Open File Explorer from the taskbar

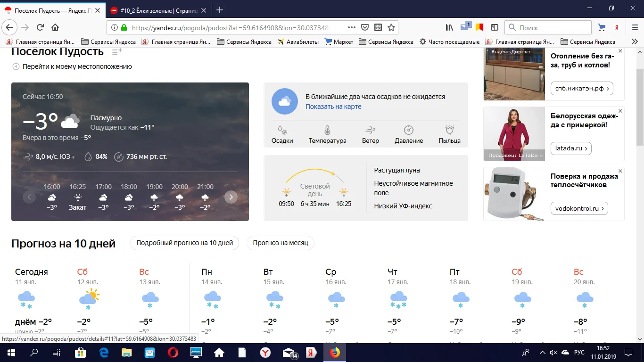click(127, 352)
